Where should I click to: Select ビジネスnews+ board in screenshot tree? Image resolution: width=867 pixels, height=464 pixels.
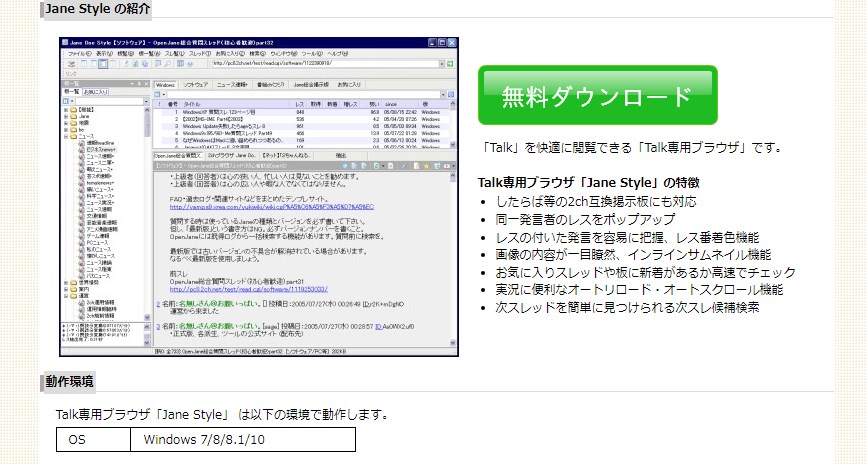(100, 149)
